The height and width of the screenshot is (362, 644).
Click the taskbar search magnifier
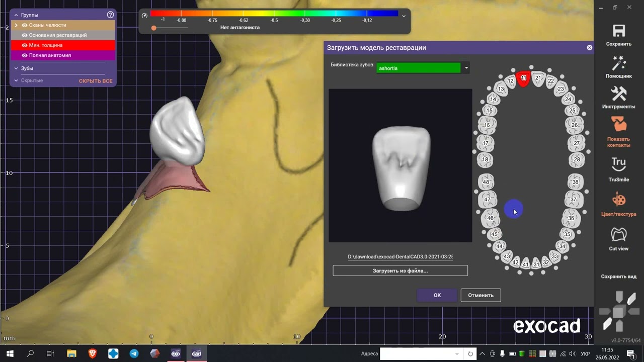tap(30, 353)
